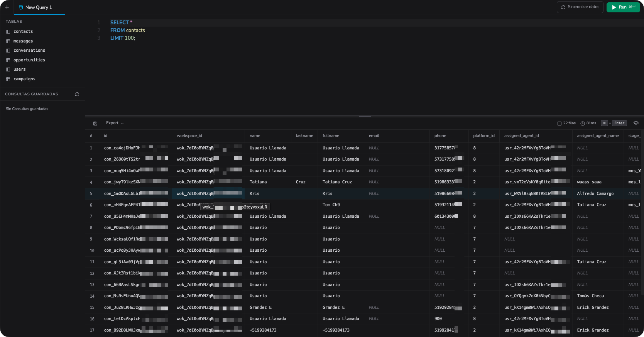Click the 81ms execution time indicator
This screenshot has width=644, height=337.
[x=588, y=123]
